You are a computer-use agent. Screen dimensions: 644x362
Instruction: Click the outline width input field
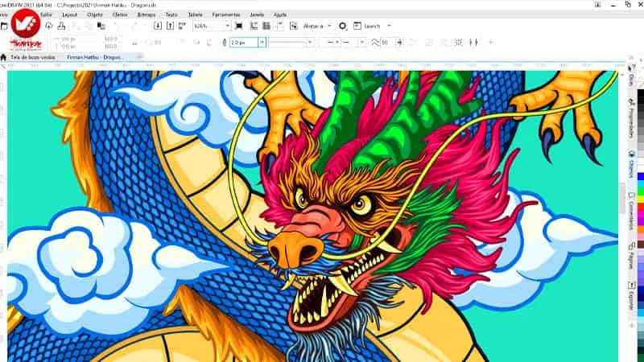click(244, 43)
